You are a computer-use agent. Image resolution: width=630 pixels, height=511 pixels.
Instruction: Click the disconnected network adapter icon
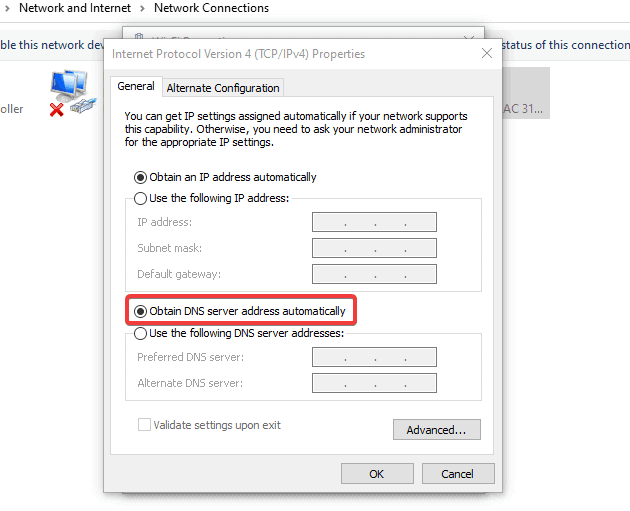pyautogui.click(x=71, y=93)
